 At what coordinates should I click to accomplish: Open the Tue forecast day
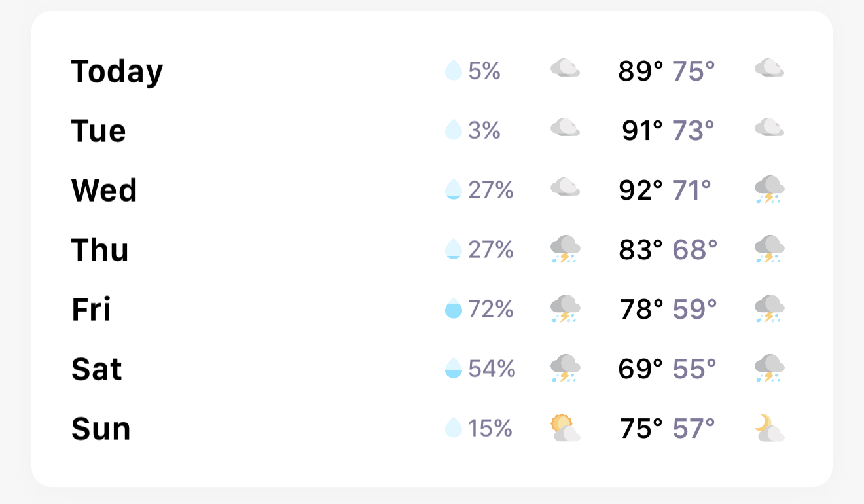click(98, 130)
